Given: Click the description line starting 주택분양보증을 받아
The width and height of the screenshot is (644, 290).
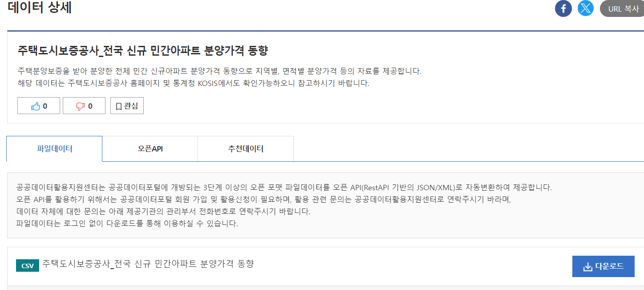Looking at the screenshot, I should click(219, 71).
